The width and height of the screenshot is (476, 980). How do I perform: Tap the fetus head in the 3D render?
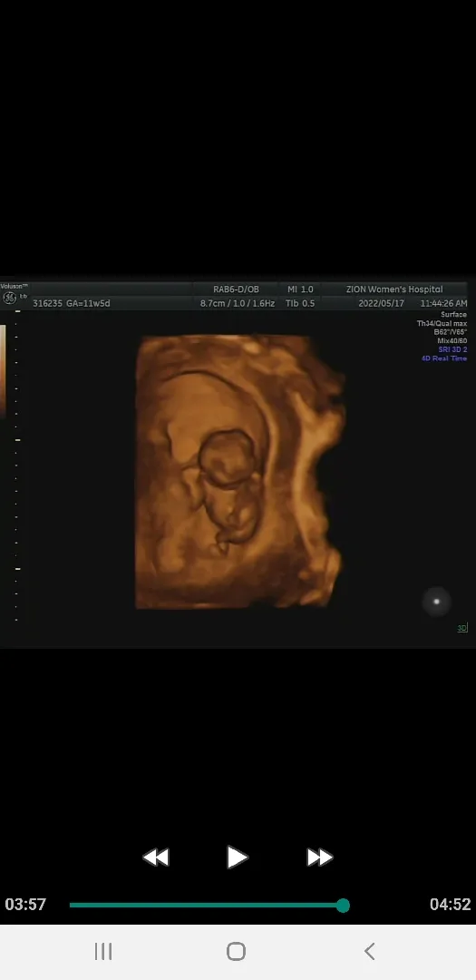pos(228,456)
